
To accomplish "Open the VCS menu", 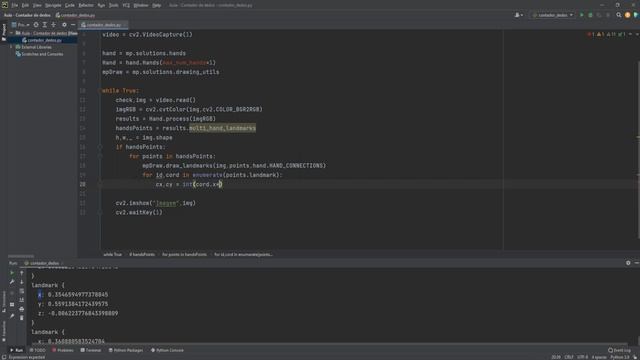I will click(x=126, y=5).
